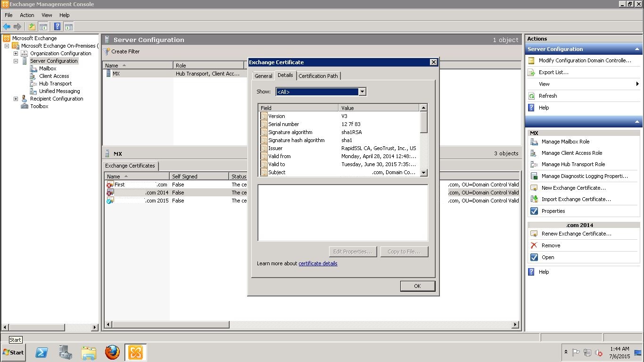This screenshot has width=644, height=362.
Task: Select the Exchange Certificates tab
Action: point(130,166)
